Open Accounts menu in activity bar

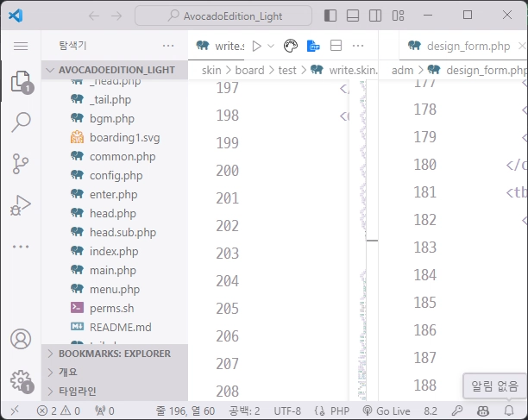[21, 339]
